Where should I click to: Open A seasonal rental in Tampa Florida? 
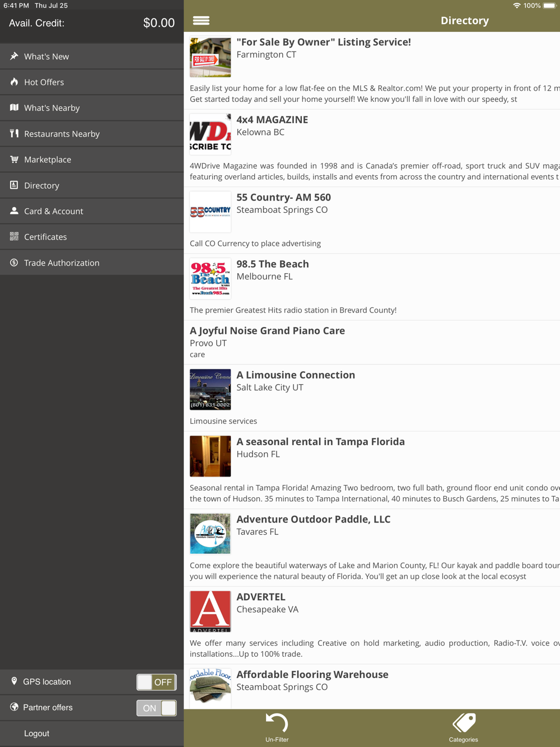point(320,441)
